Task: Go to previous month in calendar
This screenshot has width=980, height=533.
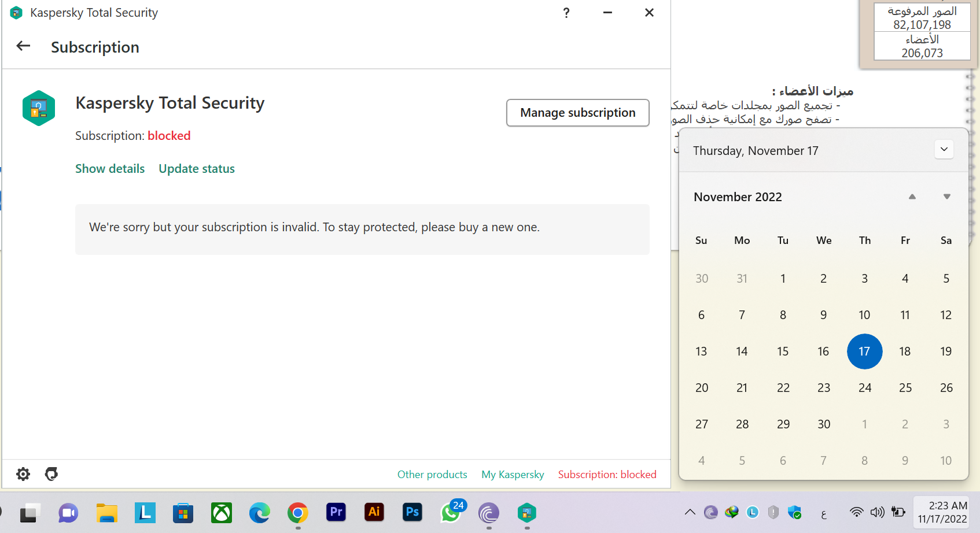Action: click(912, 197)
